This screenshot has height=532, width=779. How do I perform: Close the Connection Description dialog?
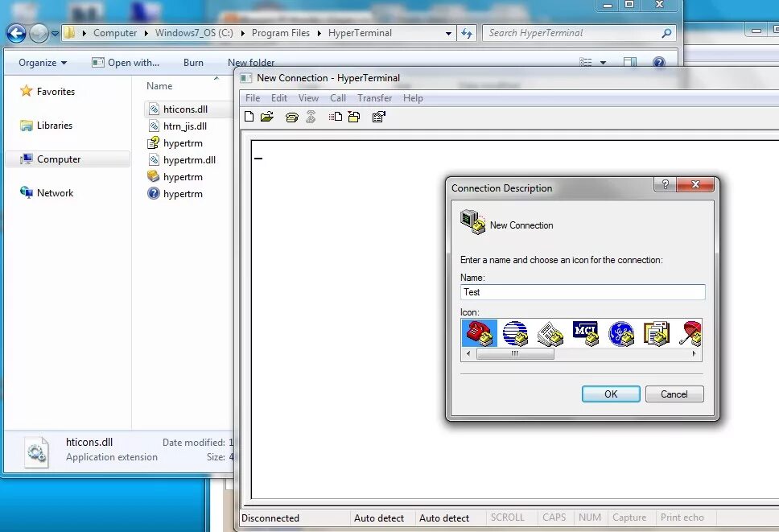(x=695, y=184)
